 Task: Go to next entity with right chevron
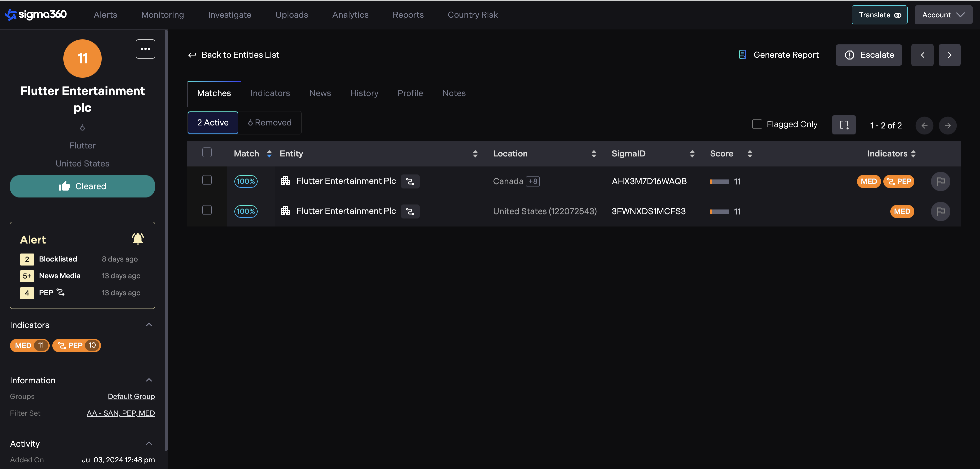coord(949,55)
